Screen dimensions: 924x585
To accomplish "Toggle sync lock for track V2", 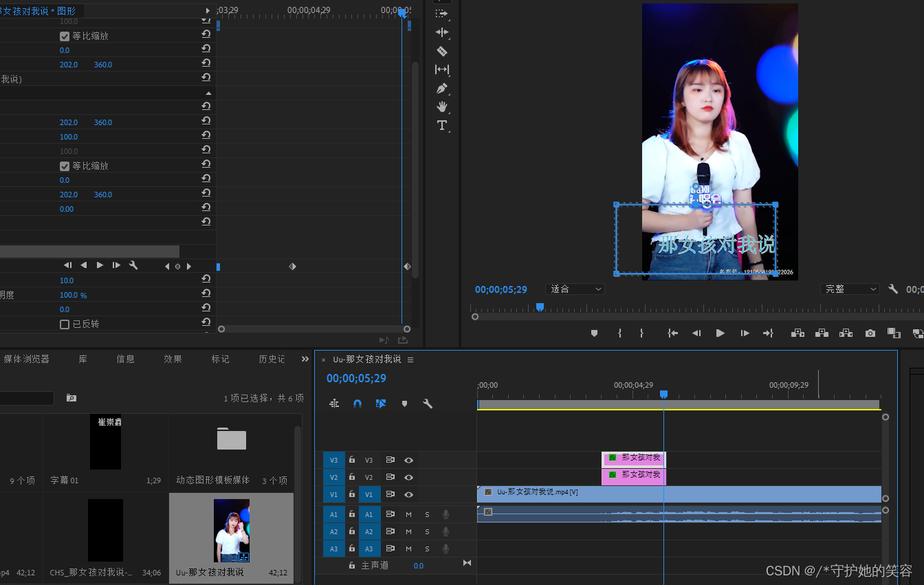I will [390, 477].
